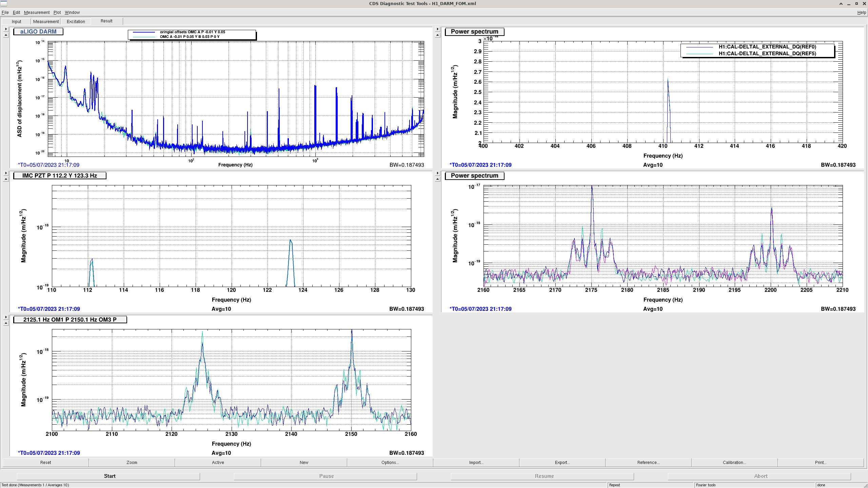
Task: Click up-arrow icon beside 2125.1 Hz OM1 plot
Action: (6, 323)
